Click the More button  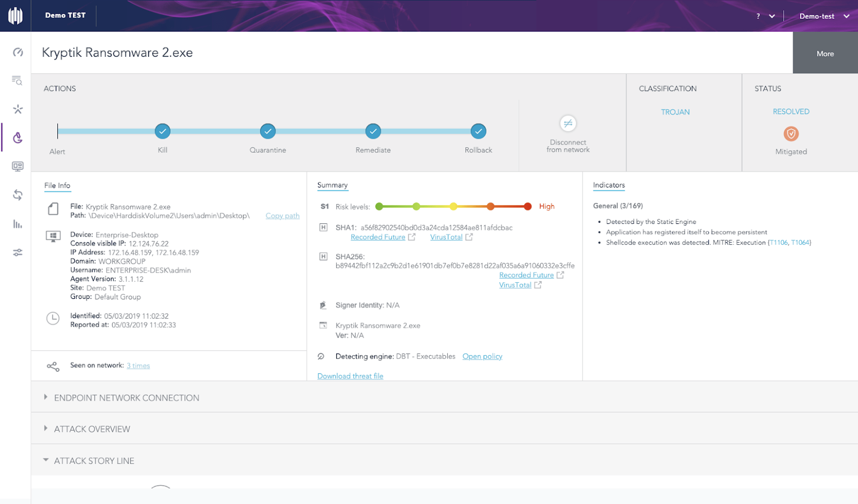click(x=825, y=54)
